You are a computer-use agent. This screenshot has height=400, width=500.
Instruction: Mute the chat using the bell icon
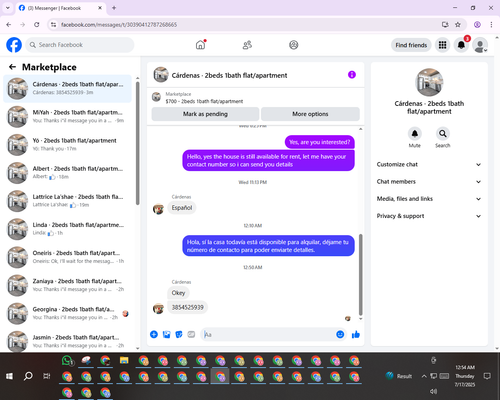(415, 134)
